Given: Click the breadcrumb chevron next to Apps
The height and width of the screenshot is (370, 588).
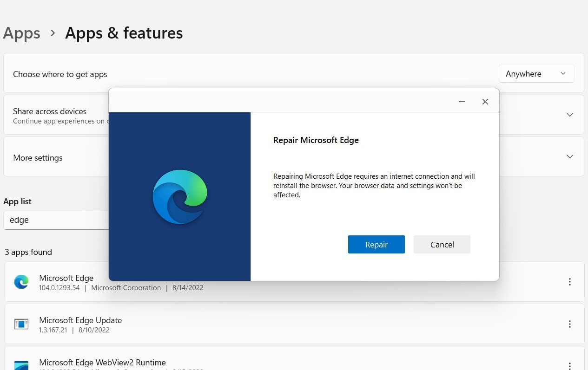Looking at the screenshot, I should pyautogui.click(x=52, y=33).
